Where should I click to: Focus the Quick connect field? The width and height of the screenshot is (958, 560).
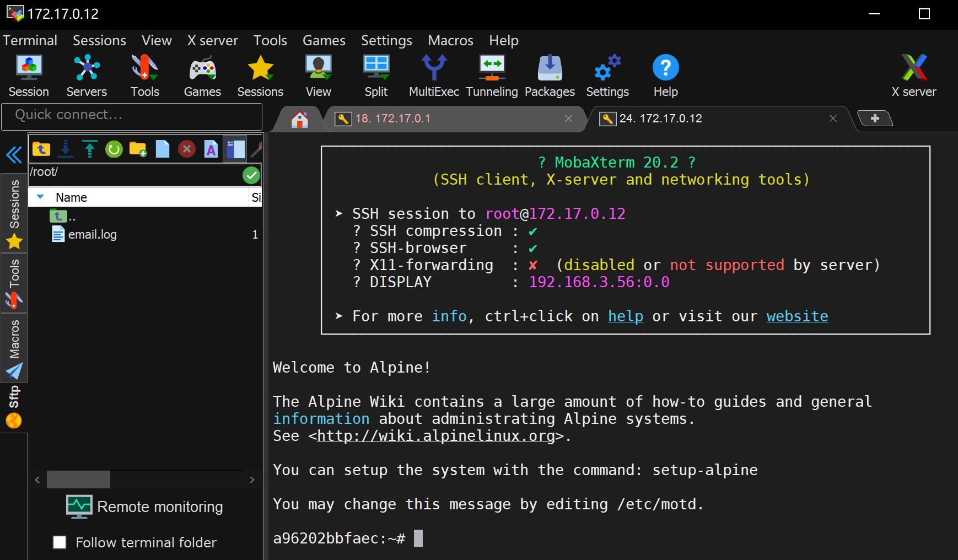pyautogui.click(x=132, y=117)
